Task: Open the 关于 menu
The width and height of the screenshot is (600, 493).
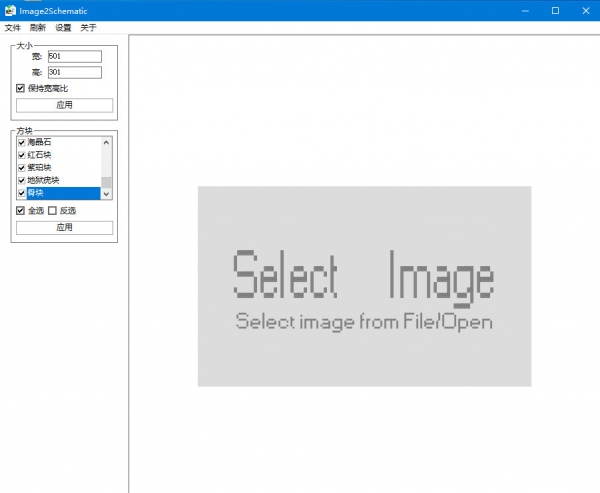Action: pos(88,28)
